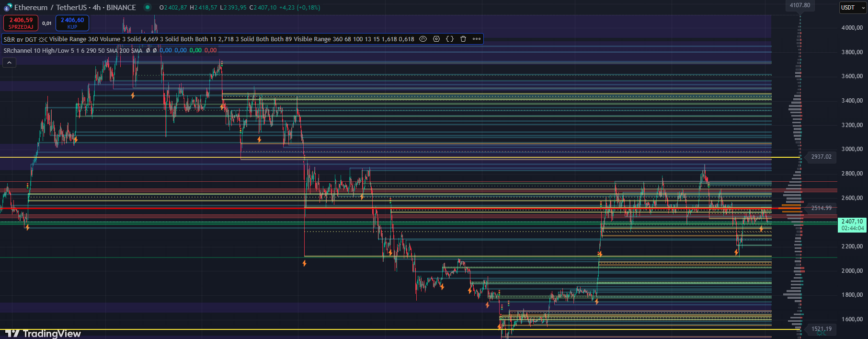Click the 3800,00 tick on price scale
This screenshot has width=868, height=339.
click(852, 52)
